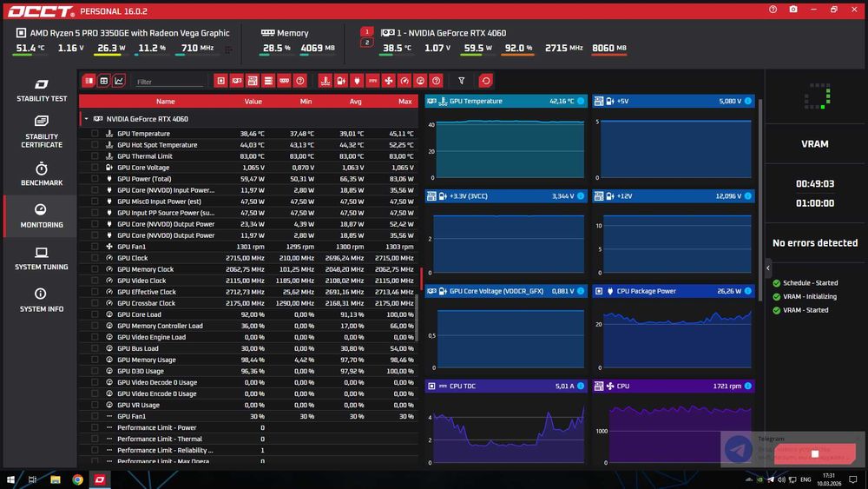Tick checkbox for GPU Hot Spot Temperature row
Viewport: 868px width, 489px height.
coord(95,145)
